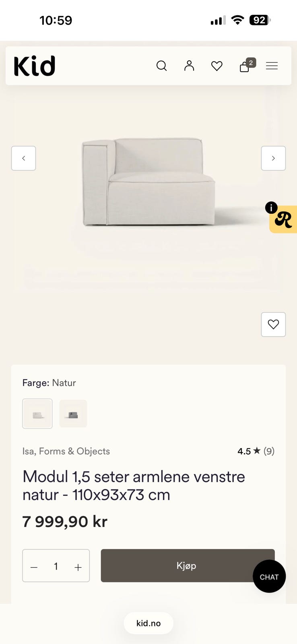
Task: Open the search magnifier icon
Action: coord(161,66)
